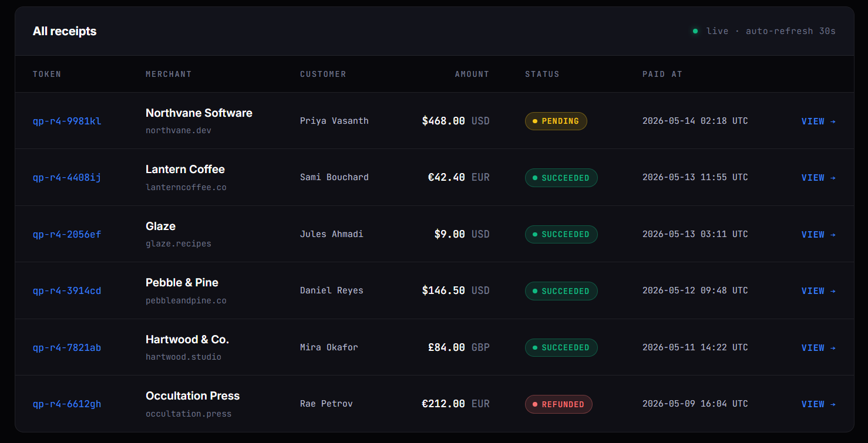868x443 pixels.
Task: Click the £84.00 GBP amount
Action: [x=459, y=348]
